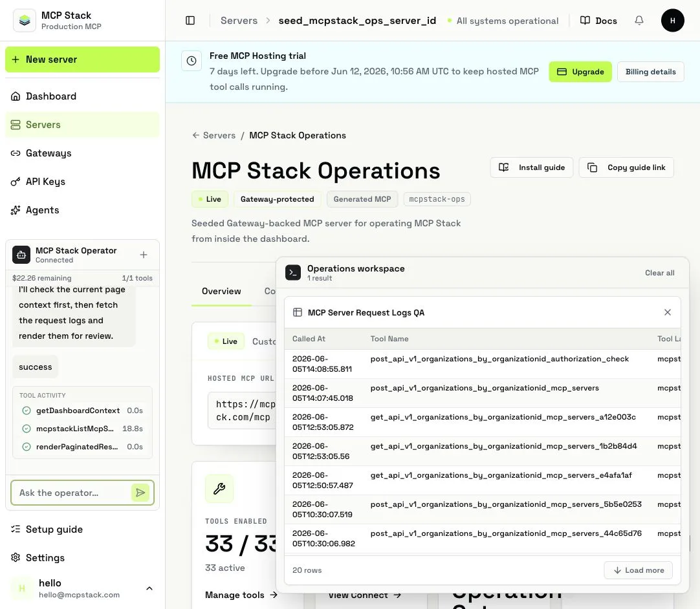Expand the hello account chevron

pyautogui.click(x=149, y=588)
